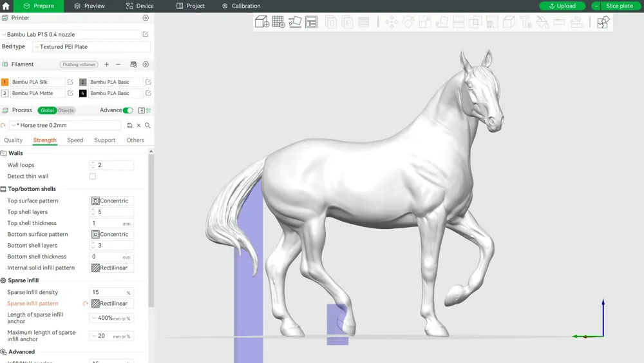Add a filament with the plus icon

pos(106,64)
